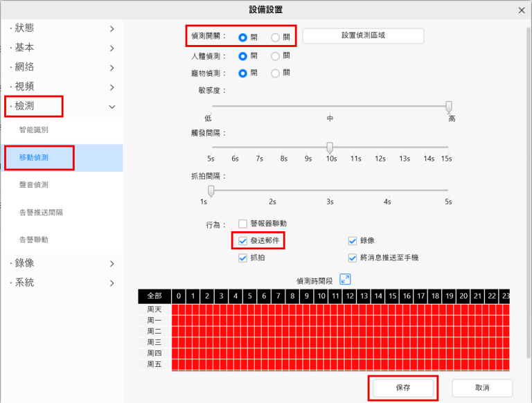Open 設置偵測區域 button
Image resolution: width=532 pixels, height=403 pixels.
[x=363, y=35]
